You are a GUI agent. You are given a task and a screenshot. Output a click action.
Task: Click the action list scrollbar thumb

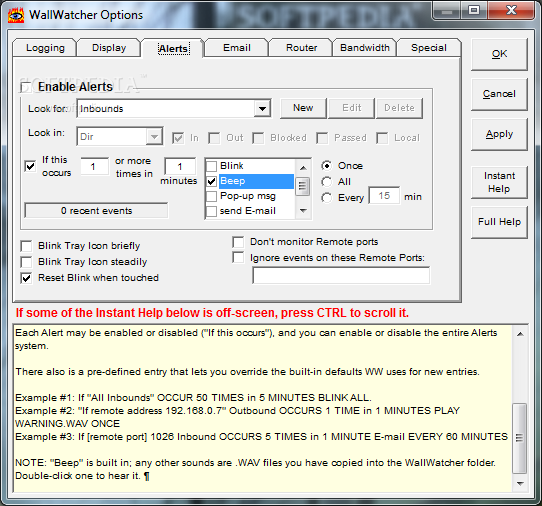click(303, 186)
